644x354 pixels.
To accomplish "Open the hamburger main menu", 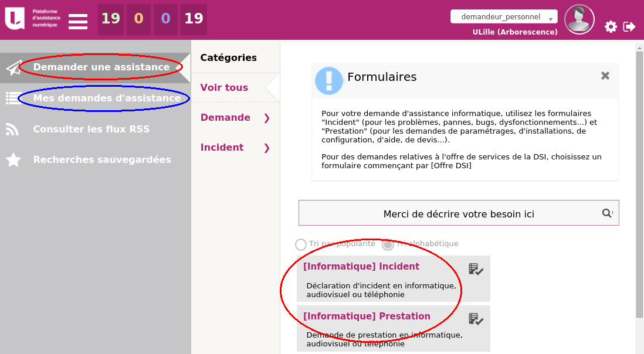I will point(78,21).
